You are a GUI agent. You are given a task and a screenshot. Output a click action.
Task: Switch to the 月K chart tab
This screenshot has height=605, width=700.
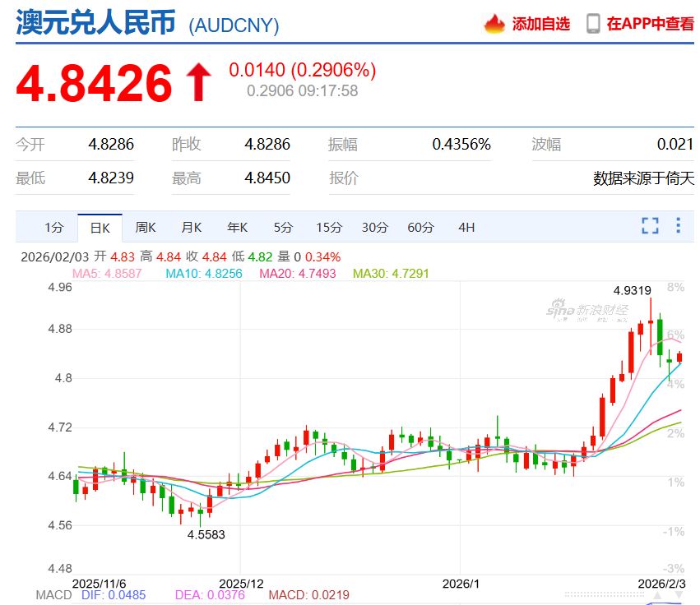pos(192,228)
